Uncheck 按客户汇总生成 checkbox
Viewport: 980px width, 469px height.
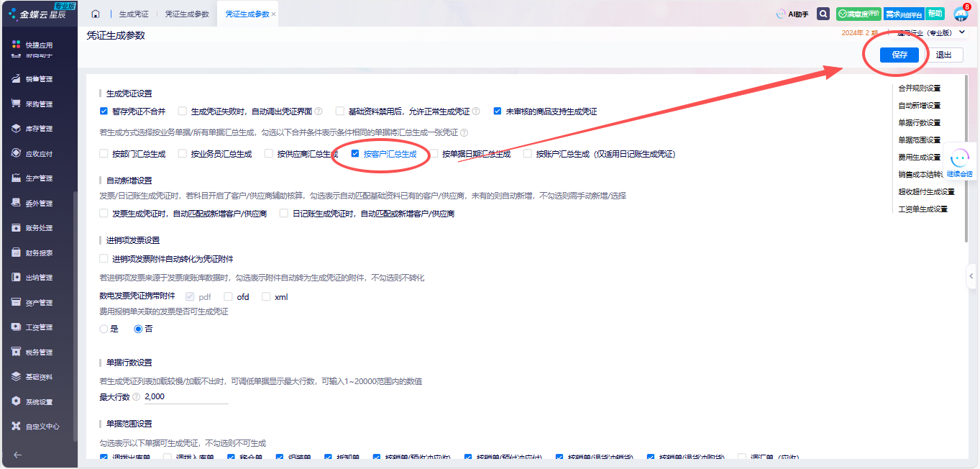click(x=355, y=153)
